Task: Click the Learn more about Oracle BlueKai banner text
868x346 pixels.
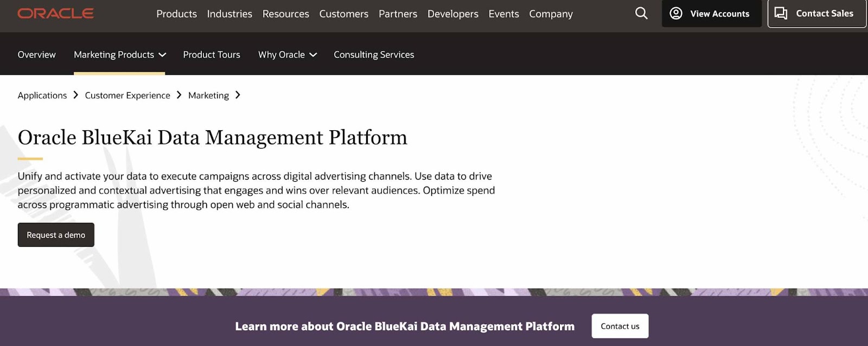Action: pyautogui.click(x=405, y=326)
